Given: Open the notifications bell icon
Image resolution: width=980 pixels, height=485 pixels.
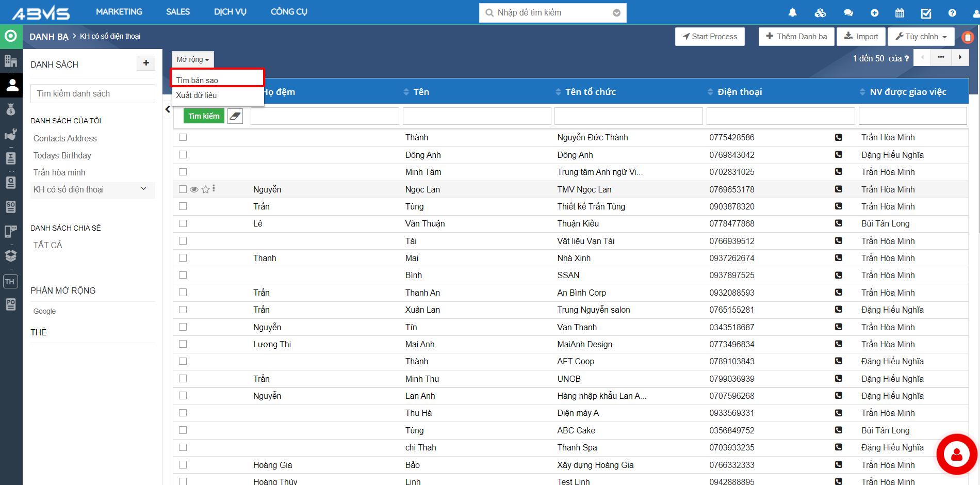Looking at the screenshot, I should point(793,13).
